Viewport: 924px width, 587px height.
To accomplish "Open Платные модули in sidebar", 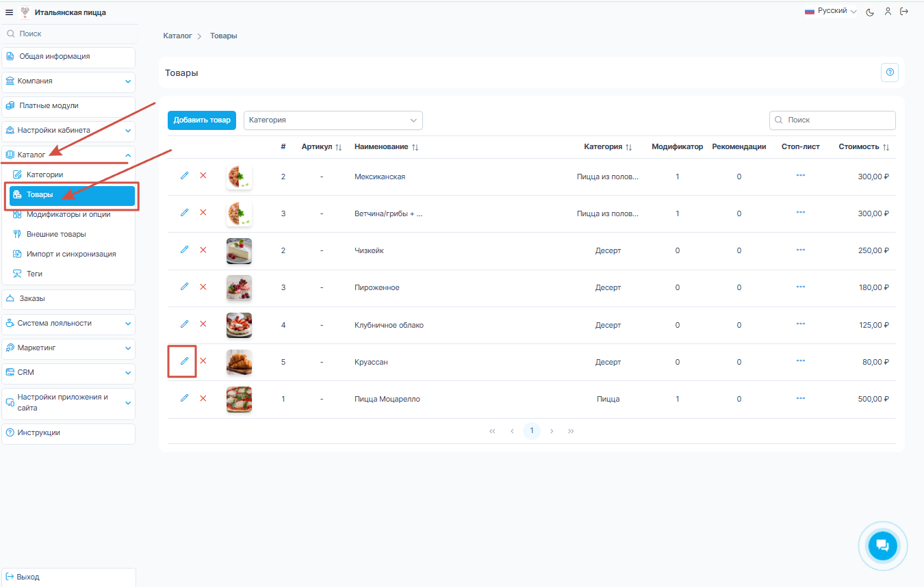I will (68, 105).
